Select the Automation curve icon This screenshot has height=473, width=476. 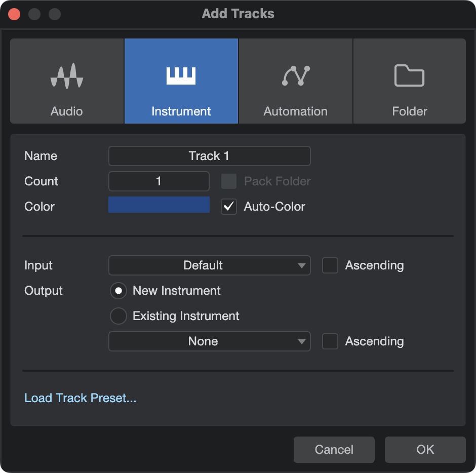(296, 75)
